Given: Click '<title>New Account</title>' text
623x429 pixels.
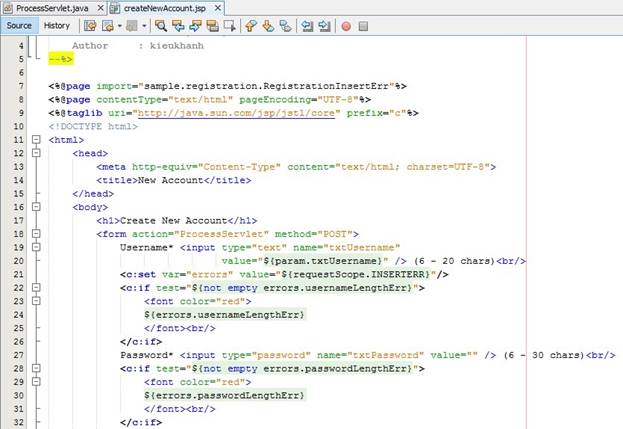Looking at the screenshot, I should click(174, 180).
